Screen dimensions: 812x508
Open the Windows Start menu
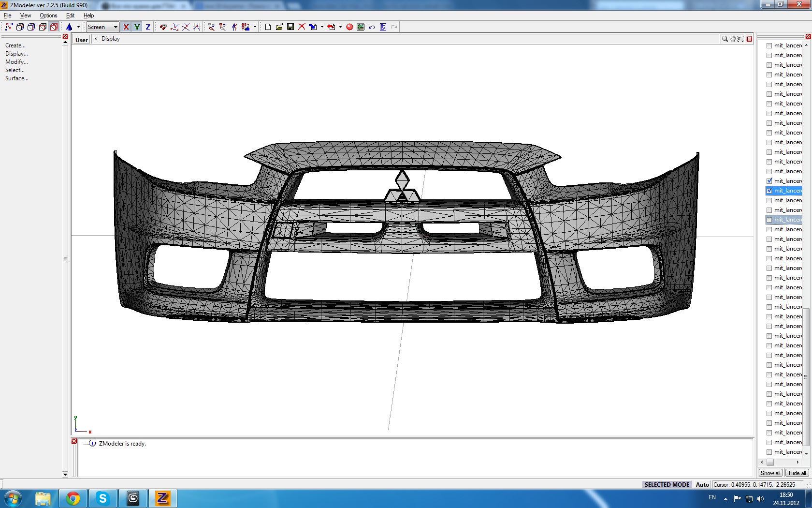[x=13, y=498]
